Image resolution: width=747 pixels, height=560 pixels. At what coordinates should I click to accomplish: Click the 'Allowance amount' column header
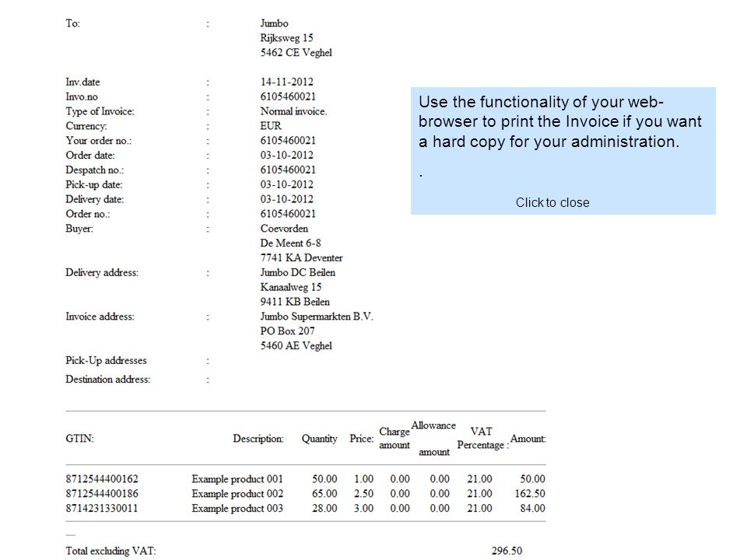433,439
